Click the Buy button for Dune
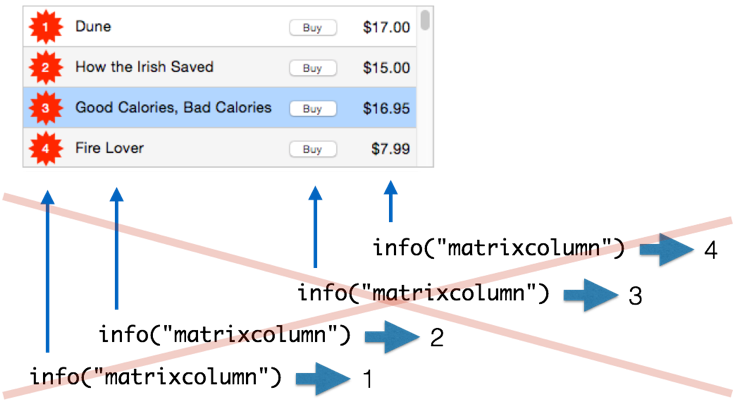Image resolution: width=735 pixels, height=402 pixels. pos(313,28)
